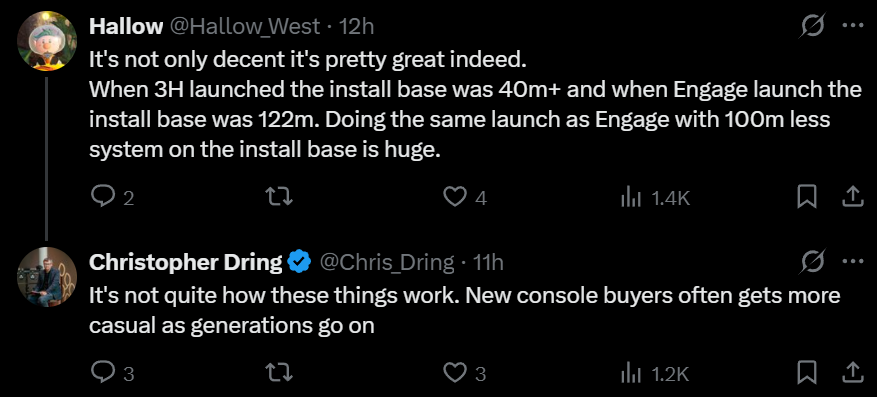The image size is (877, 397).
Task: Bookmark Christopher Dring's tweet
Action: pos(807,372)
